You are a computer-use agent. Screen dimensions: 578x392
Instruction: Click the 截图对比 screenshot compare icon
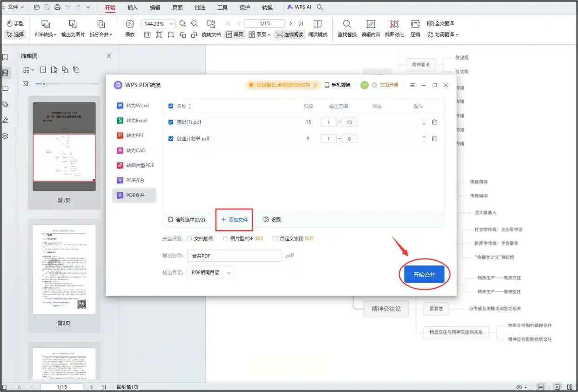point(394,24)
